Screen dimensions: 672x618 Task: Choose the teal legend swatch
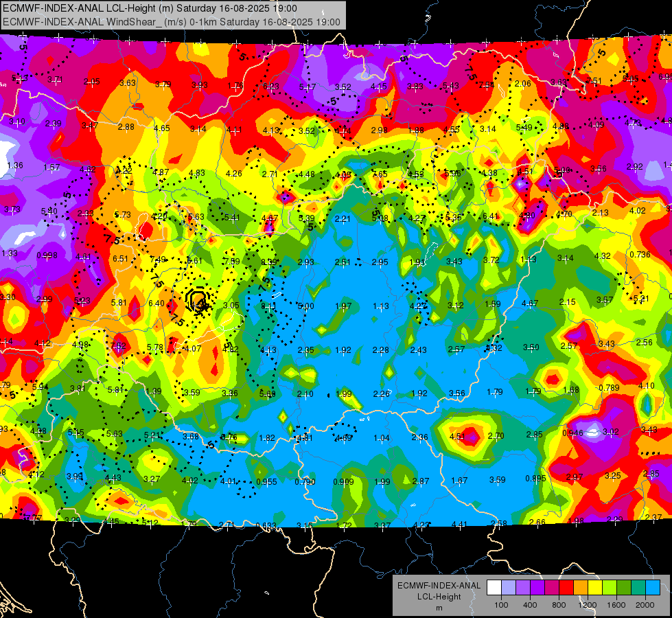pos(638,588)
